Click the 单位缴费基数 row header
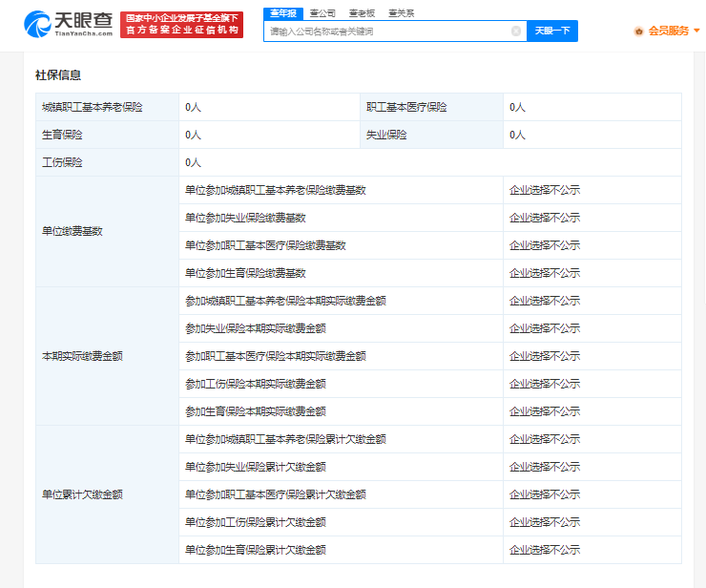The width and height of the screenshot is (706, 588). (x=73, y=231)
